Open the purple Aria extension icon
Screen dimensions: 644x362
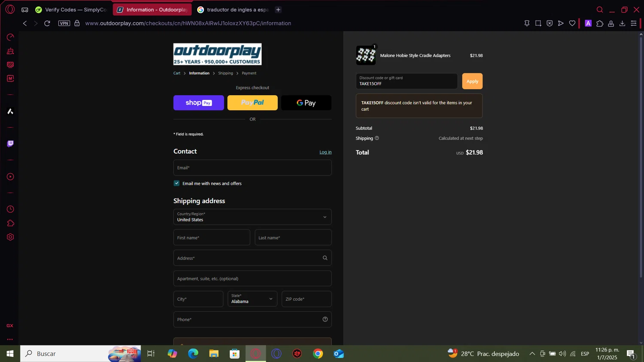pyautogui.click(x=588, y=24)
